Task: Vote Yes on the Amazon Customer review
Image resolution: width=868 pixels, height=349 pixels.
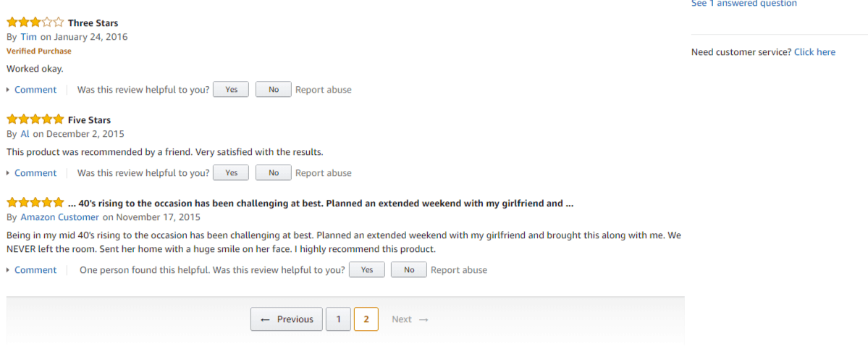Action: tap(367, 269)
